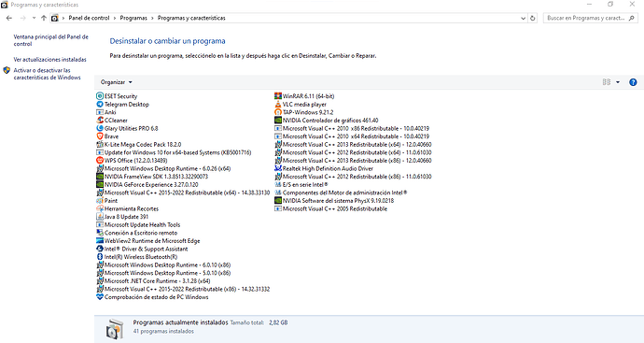Select NVIDIA GeForce Experience icon

[99, 185]
